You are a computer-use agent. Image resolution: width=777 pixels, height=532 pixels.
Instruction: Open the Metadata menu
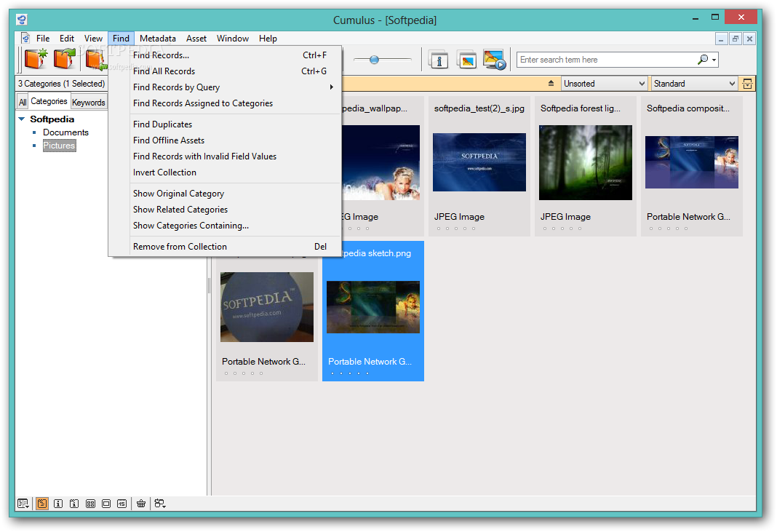[158, 38]
